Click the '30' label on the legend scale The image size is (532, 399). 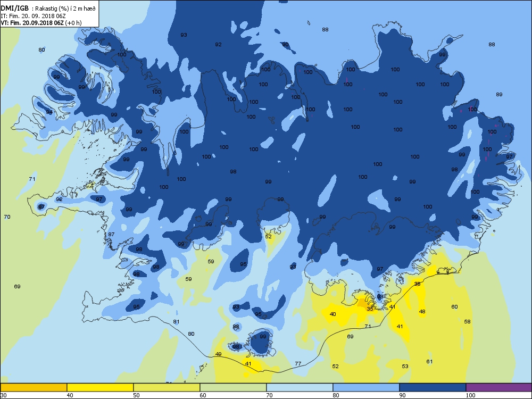(3, 395)
